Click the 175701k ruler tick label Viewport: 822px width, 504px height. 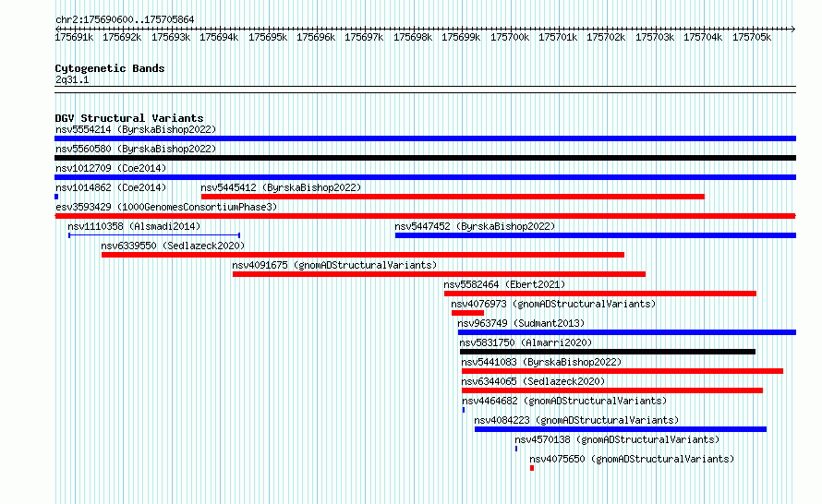point(558,37)
